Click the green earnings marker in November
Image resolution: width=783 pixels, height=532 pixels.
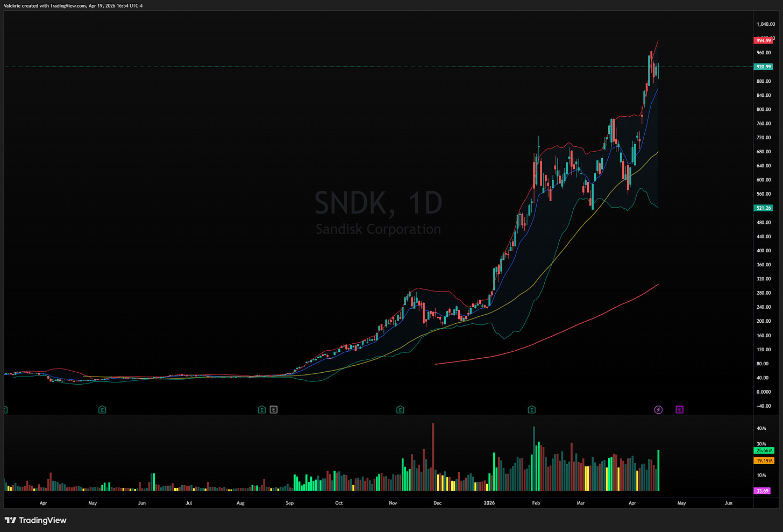(x=400, y=410)
